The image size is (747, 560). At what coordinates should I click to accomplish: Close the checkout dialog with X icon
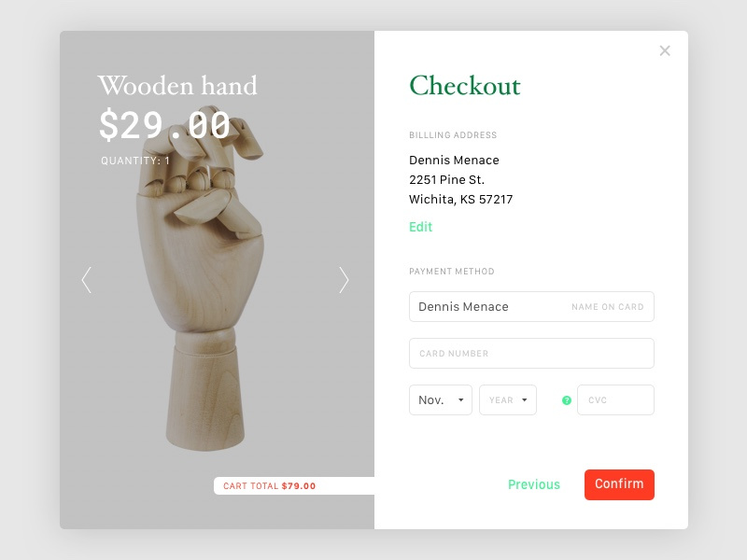click(x=665, y=50)
